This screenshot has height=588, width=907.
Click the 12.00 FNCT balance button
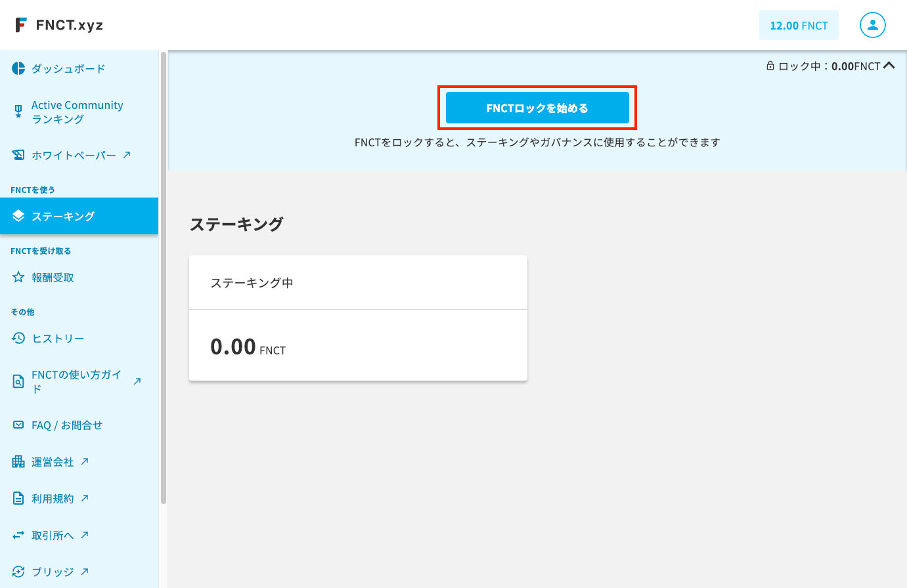(x=799, y=25)
